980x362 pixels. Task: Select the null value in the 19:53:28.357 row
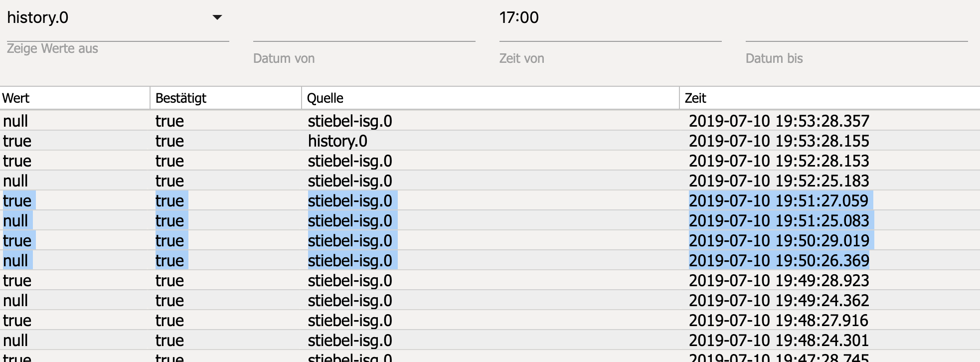15,121
